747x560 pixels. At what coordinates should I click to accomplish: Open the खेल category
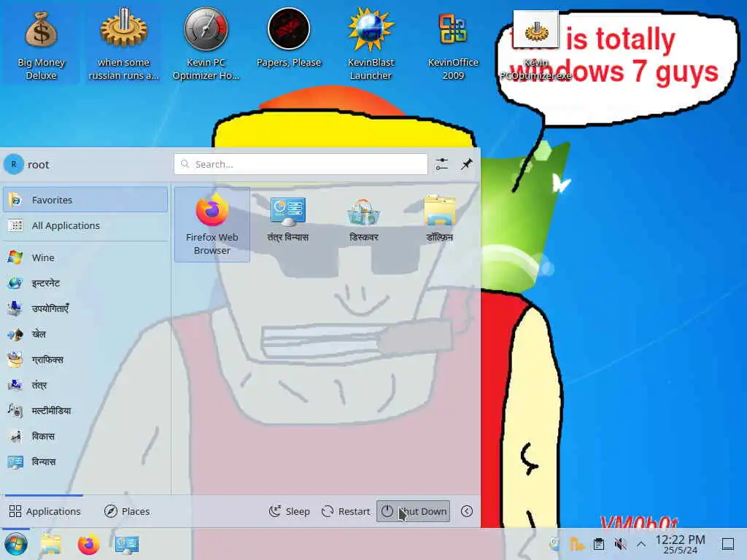[x=85, y=334]
